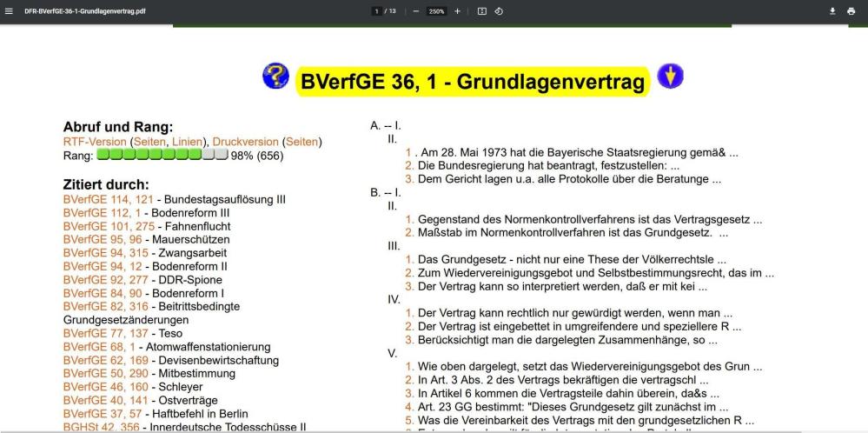The image size is (868, 433).
Task: Click the yellow down arrow icon beside the title
Action: click(x=667, y=77)
